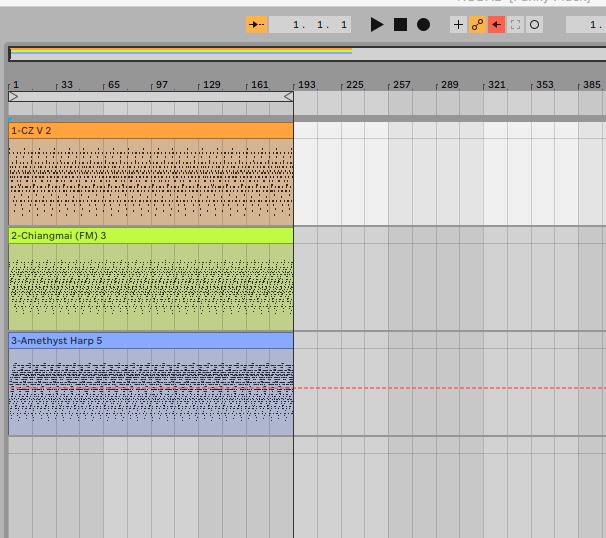606x538 pixels.
Task: Toggle the Session Record circle button
Action: pyautogui.click(x=534, y=25)
